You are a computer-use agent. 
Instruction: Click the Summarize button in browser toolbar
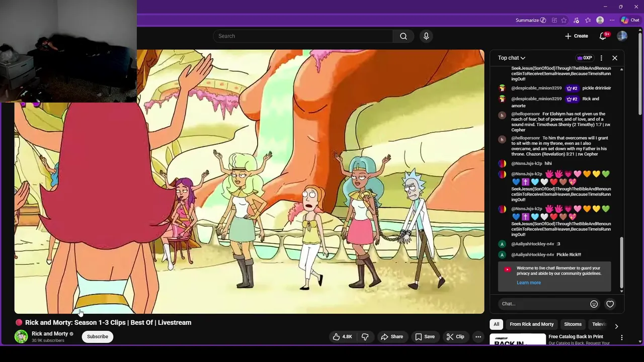coord(531,21)
